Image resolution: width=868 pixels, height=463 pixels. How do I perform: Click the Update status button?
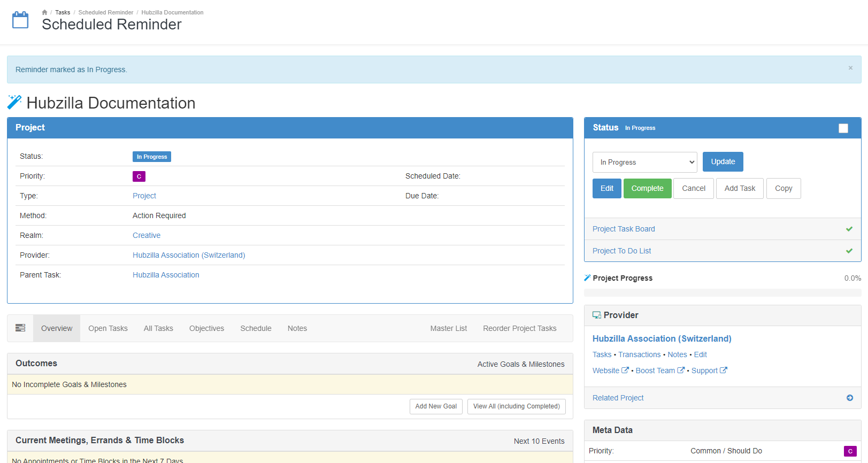723,161
